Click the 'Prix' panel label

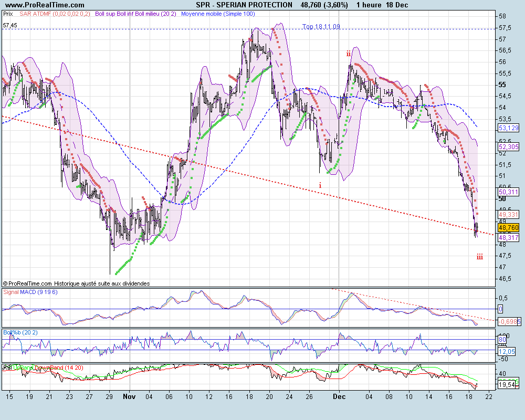coord(8,14)
